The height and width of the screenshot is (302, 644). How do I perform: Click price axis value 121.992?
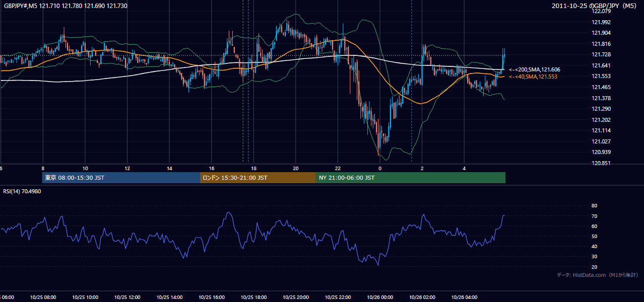pos(602,22)
